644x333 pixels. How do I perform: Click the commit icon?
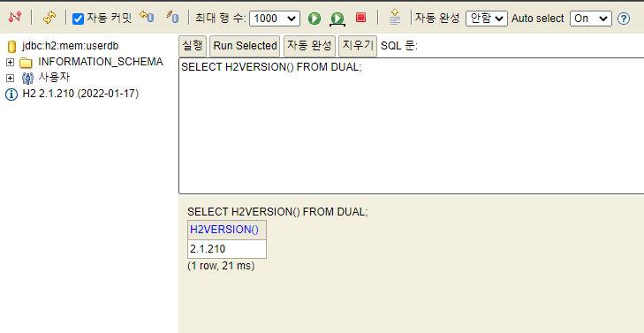(172, 18)
